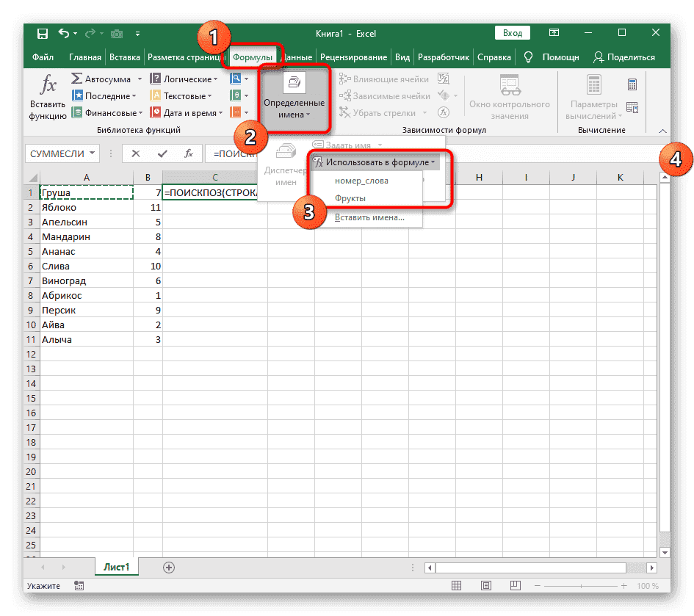
Task: Add a new sheet with the plus icon
Action: (169, 567)
